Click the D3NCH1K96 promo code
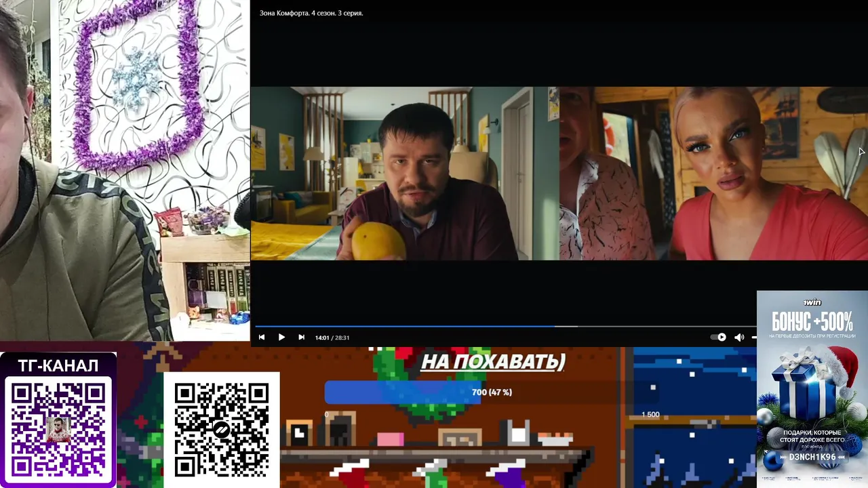Image resolution: width=868 pixels, height=488 pixels. 812,457
